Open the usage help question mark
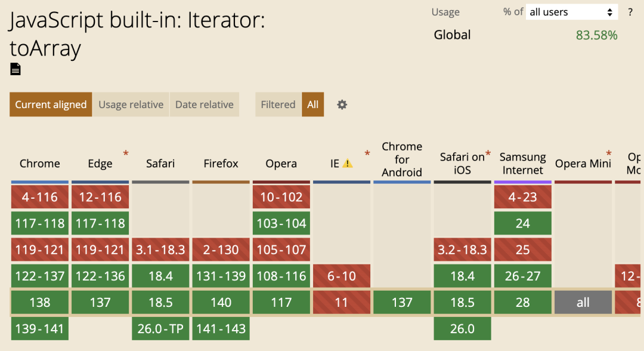The height and width of the screenshot is (351, 644). (630, 12)
